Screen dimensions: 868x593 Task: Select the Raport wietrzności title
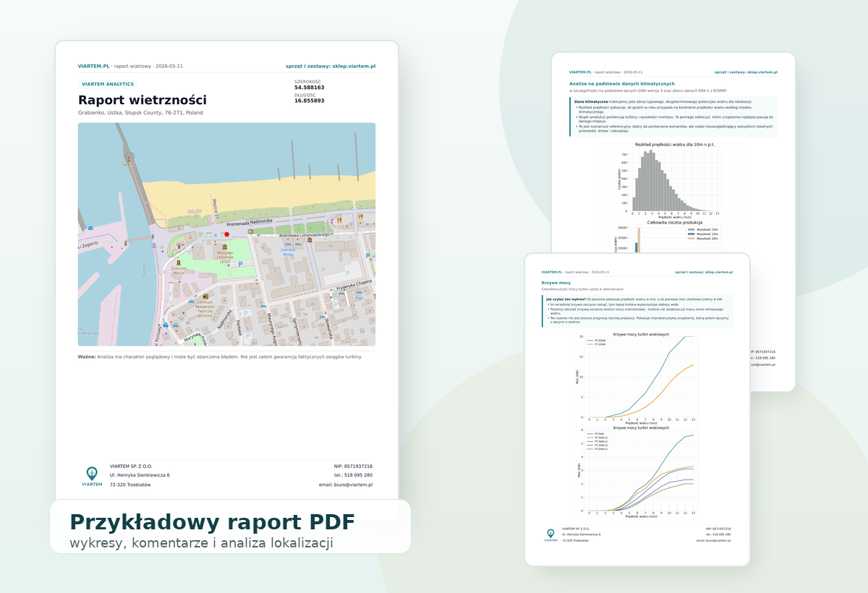pyautogui.click(x=142, y=101)
